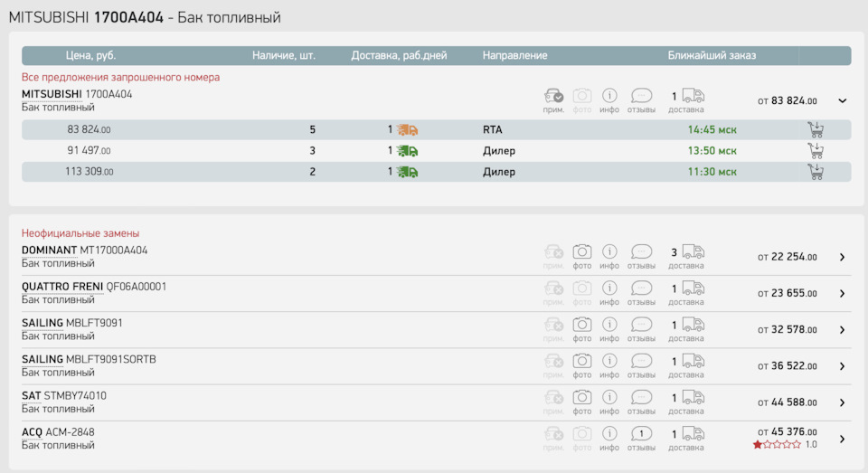This screenshot has width=868, height=473.
Task: Open photo for DOMINANT MT17000A404
Action: pyautogui.click(x=582, y=252)
